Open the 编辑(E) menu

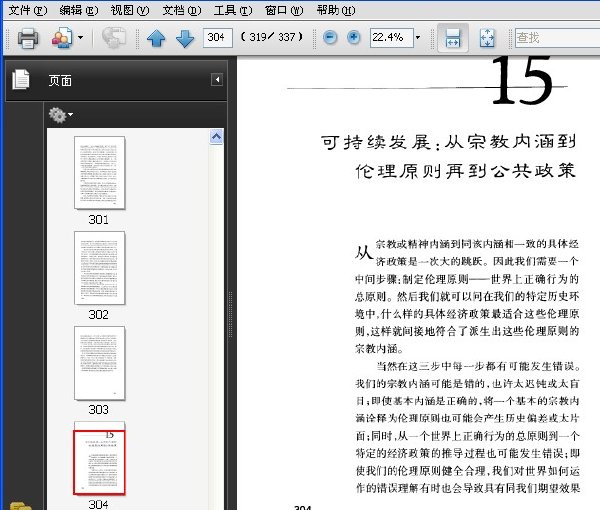click(79, 10)
